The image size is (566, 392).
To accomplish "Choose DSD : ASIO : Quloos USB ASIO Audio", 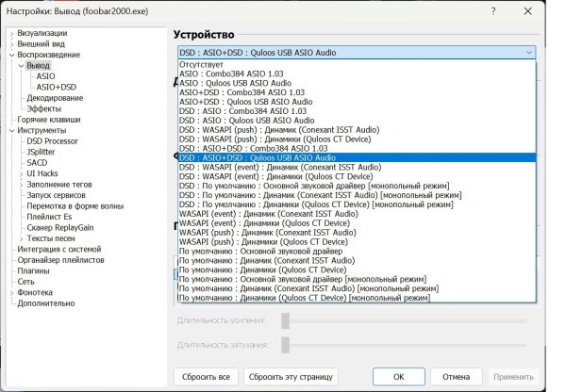I will pyautogui.click(x=357, y=121).
